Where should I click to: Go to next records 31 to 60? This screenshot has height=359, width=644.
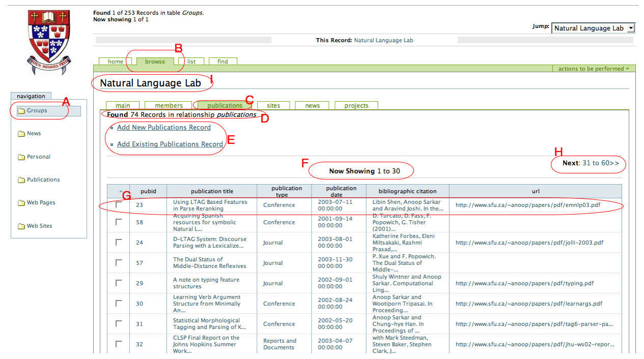(601, 163)
